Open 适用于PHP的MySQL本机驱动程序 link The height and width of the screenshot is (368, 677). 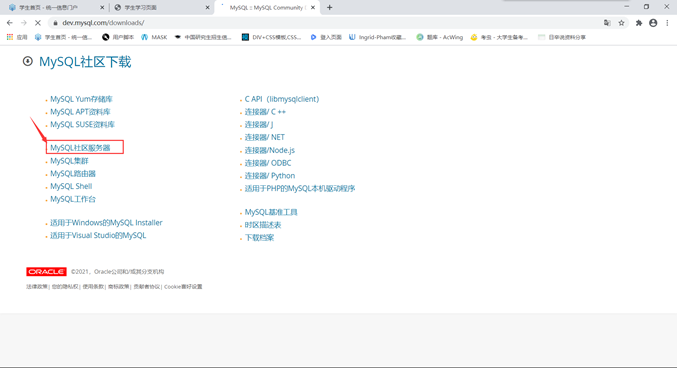(300, 188)
